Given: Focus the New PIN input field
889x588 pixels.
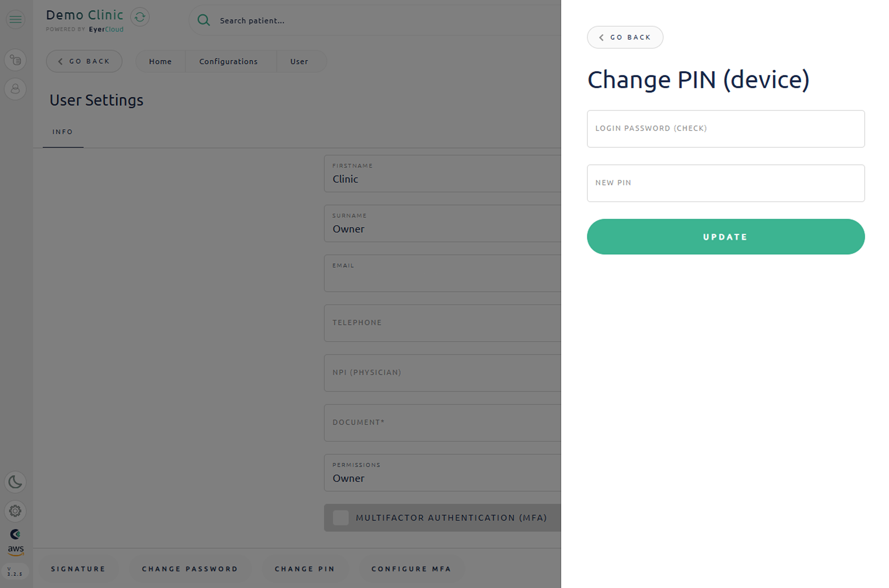Looking at the screenshot, I should [725, 183].
